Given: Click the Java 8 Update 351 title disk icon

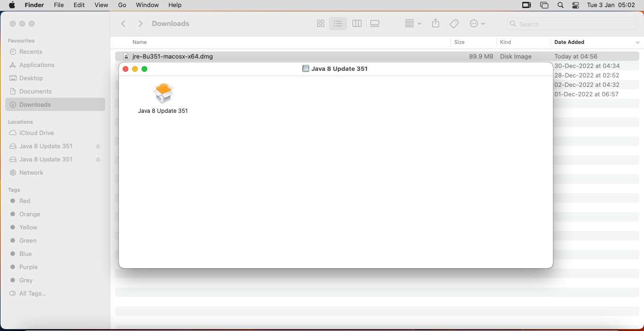Looking at the screenshot, I should 306,68.
